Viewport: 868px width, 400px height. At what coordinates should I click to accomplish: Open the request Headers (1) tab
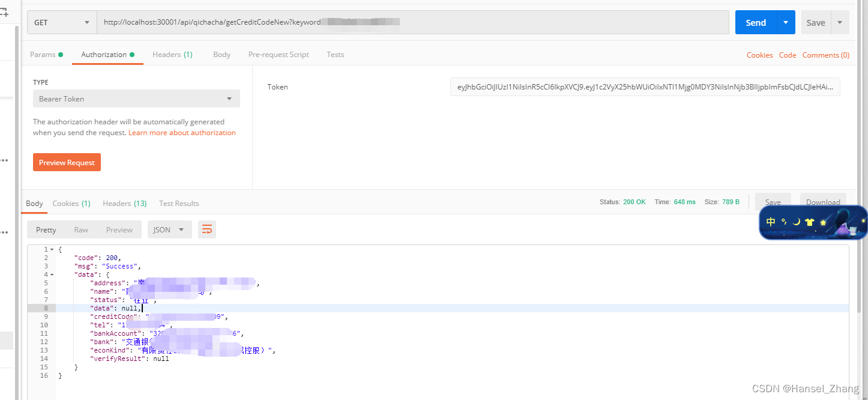(x=172, y=54)
